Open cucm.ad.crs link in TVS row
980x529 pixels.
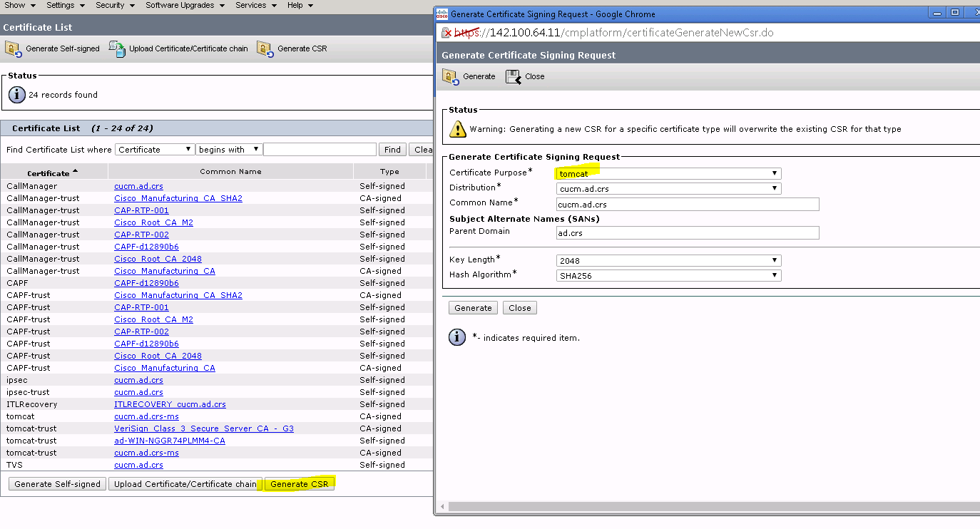138,465
